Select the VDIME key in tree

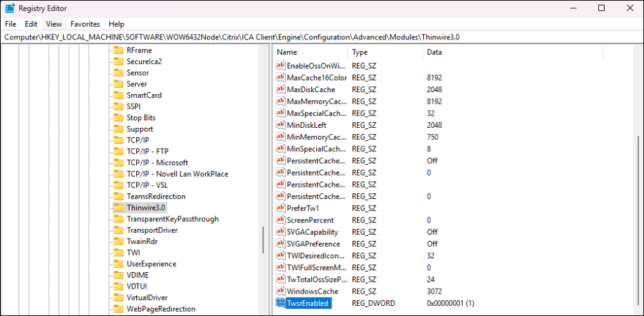tap(137, 275)
